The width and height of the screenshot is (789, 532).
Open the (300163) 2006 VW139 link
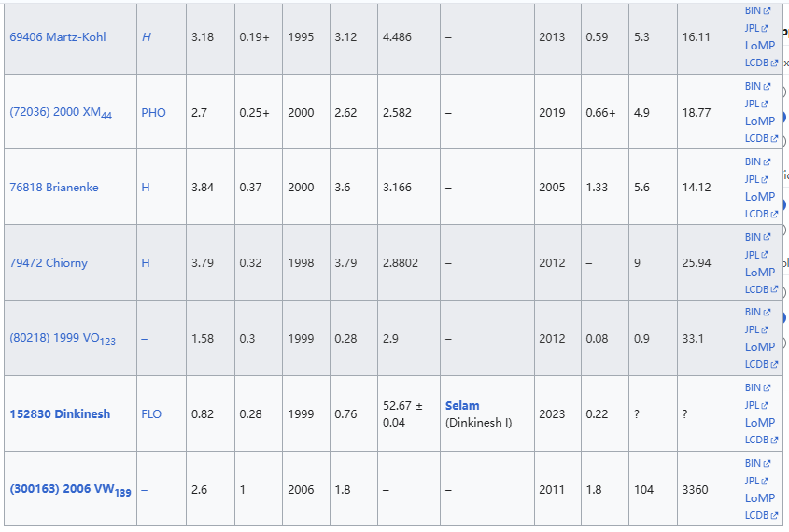tap(70, 490)
